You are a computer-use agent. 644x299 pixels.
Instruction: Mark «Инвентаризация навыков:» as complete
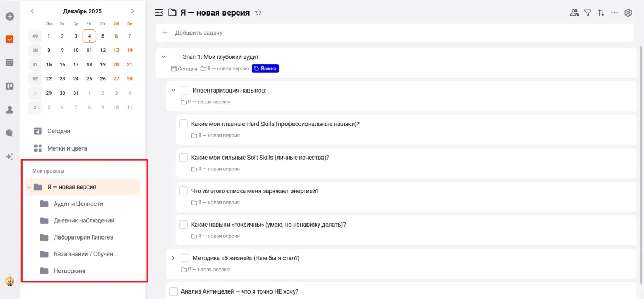185,91
